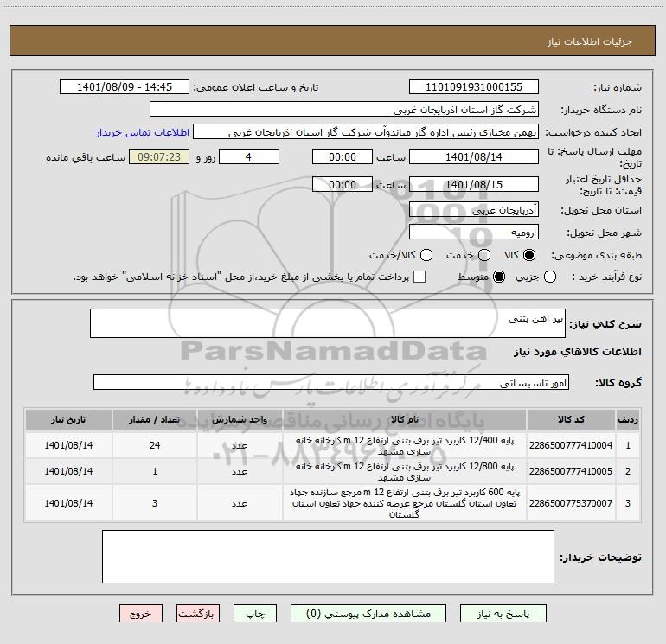Select the کالا radio button
Viewport: 666px width, 644px height.
coord(529,255)
